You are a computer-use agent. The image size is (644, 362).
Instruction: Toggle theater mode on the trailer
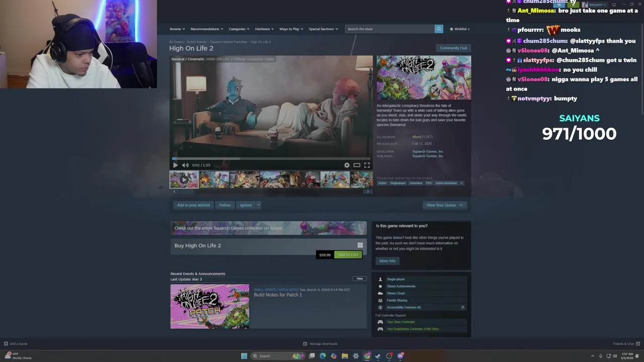357,165
